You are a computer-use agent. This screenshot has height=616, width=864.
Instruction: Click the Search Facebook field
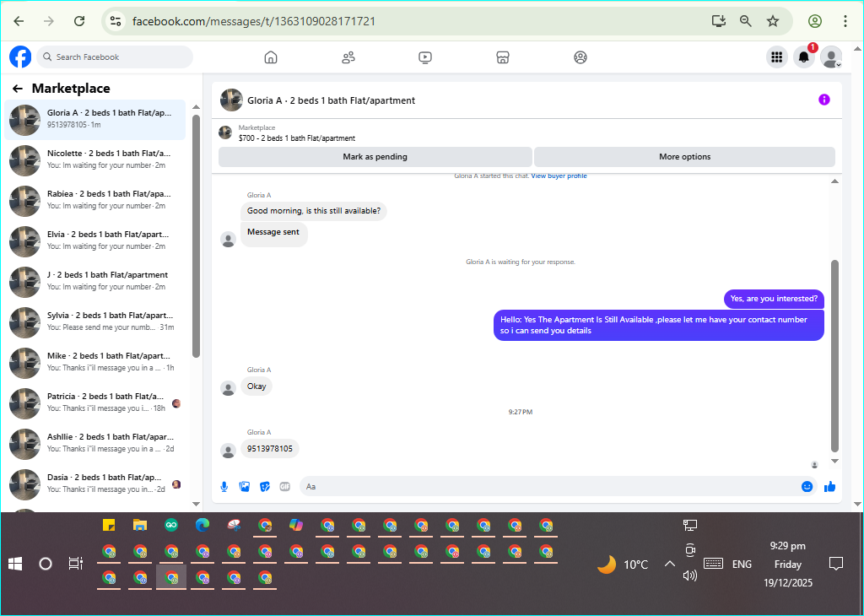pyautogui.click(x=115, y=57)
